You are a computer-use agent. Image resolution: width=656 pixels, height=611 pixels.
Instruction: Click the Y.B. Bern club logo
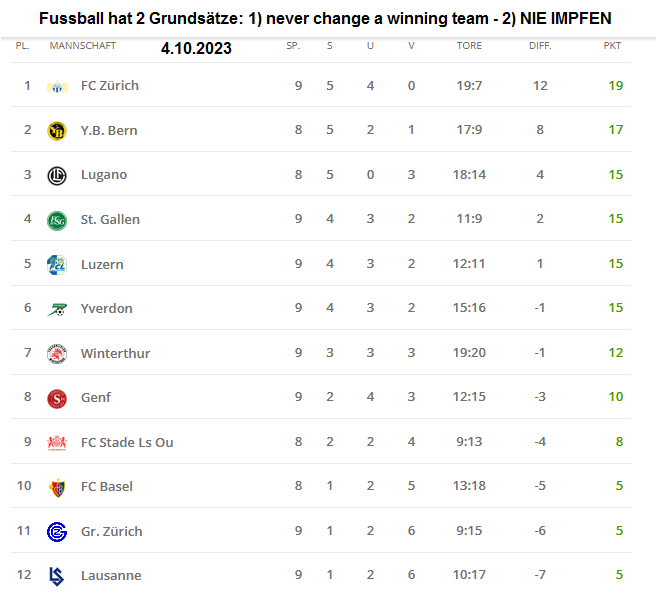56,130
